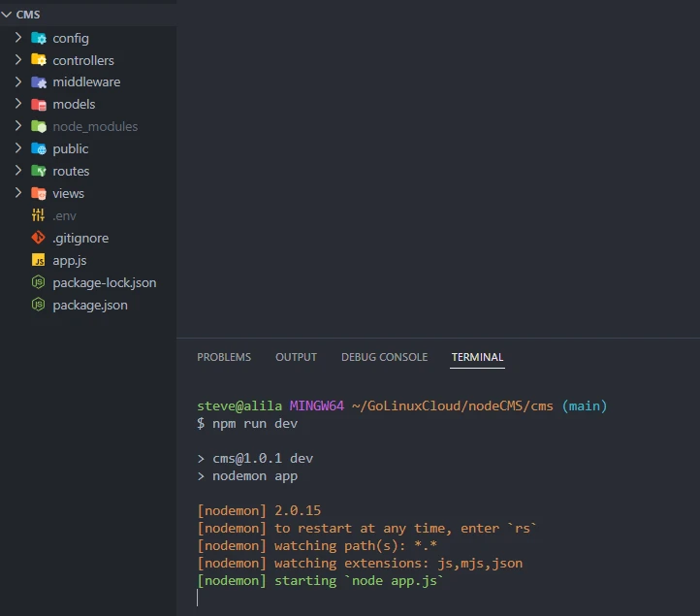
Task: Click the .gitignore git file icon
Action: click(x=39, y=238)
